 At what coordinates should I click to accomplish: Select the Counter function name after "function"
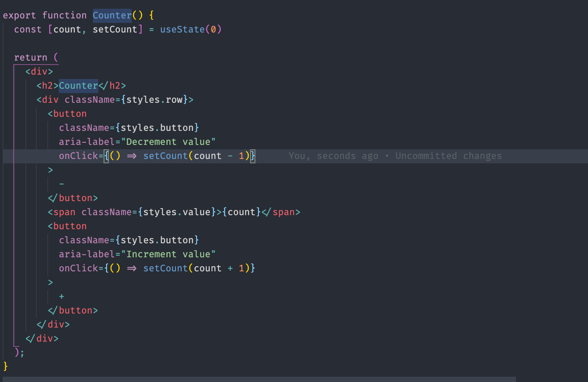pos(112,15)
